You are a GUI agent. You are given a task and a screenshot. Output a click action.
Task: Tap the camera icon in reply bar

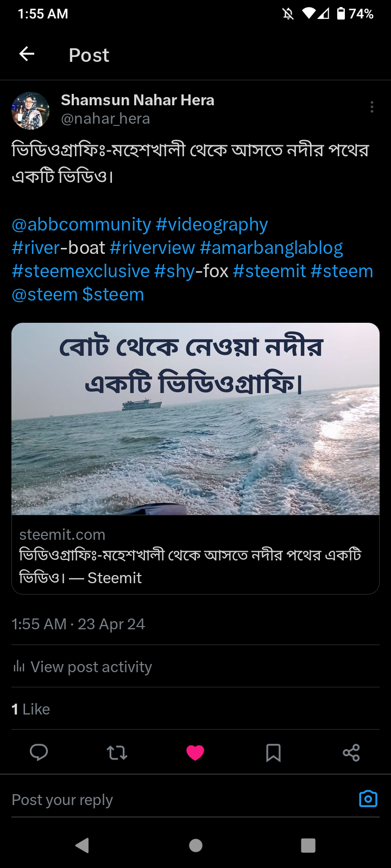pyautogui.click(x=368, y=799)
